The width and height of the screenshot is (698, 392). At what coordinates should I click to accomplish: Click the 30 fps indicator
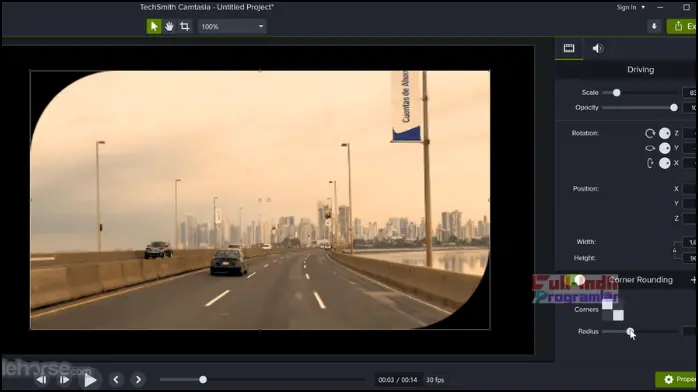[435, 380]
